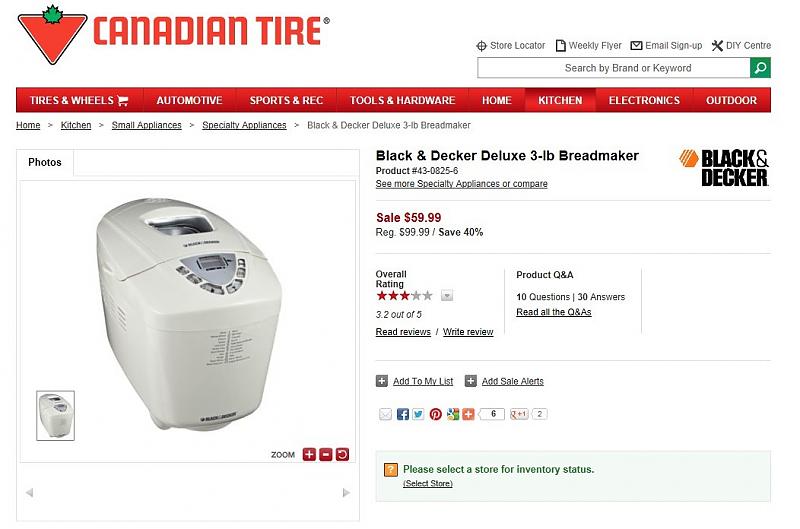Reset the product photo zoom
This screenshot has width=800, height=529.
coord(343,454)
